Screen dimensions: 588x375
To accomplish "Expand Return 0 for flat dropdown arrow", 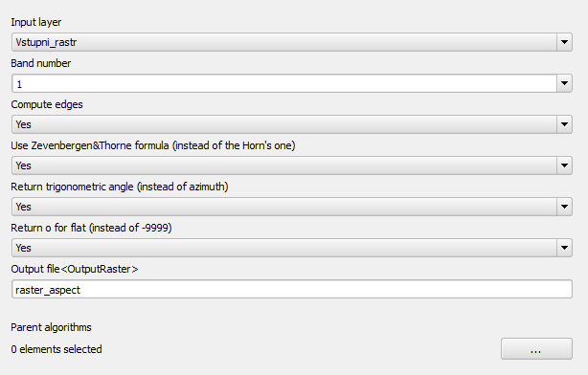I will click(564, 248).
